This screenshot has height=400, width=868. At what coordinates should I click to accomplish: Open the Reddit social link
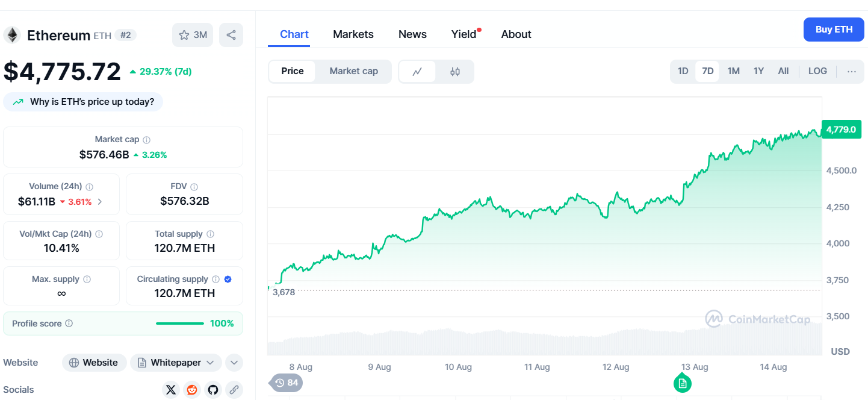[192, 390]
